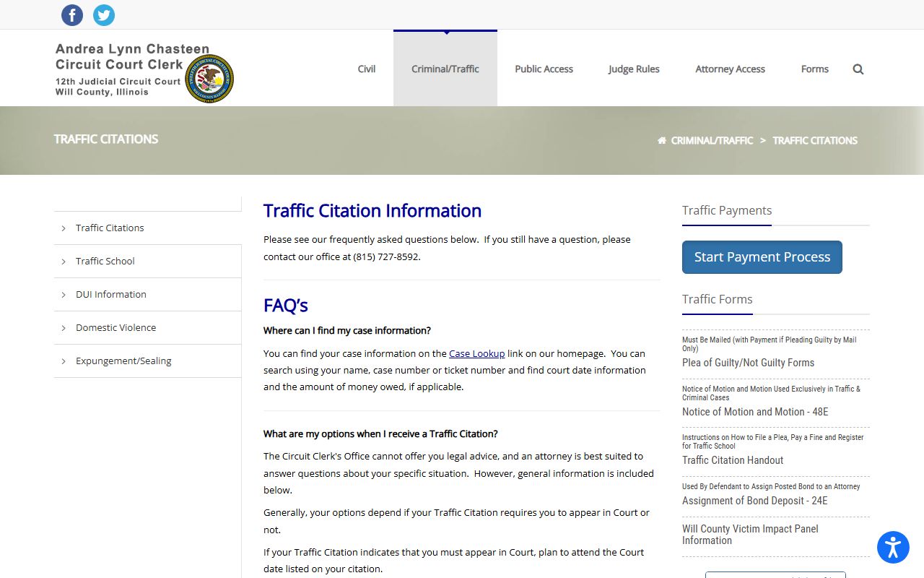The width and height of the screenshot is (924, 578).
Task: Open the Criminal/Traffic menu
Action: [x=445, y=69]
